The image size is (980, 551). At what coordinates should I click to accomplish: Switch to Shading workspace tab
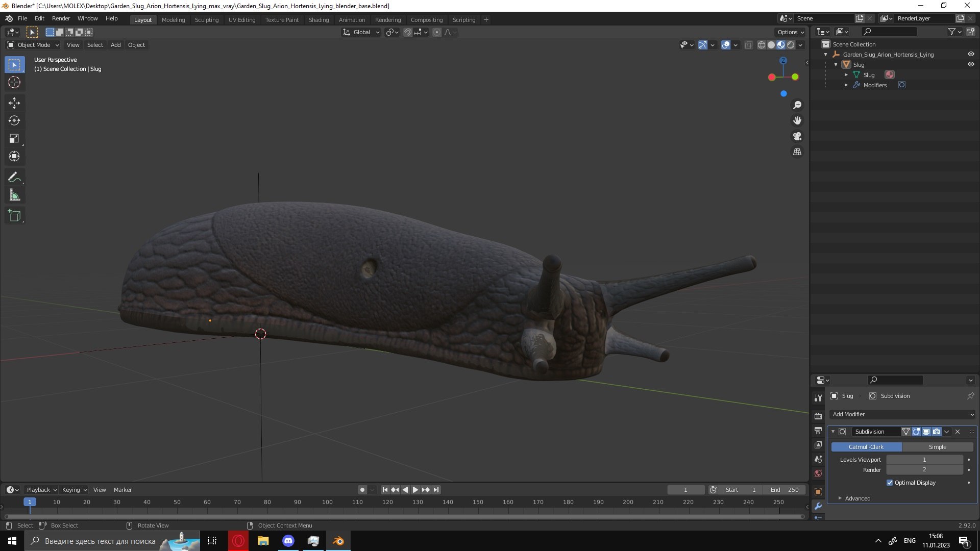click(318, 19)
